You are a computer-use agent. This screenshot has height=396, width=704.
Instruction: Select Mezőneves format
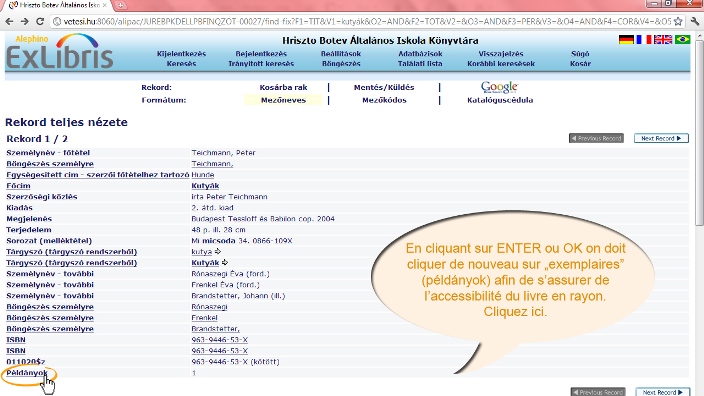pyautogui.click(x=283, y=100)
